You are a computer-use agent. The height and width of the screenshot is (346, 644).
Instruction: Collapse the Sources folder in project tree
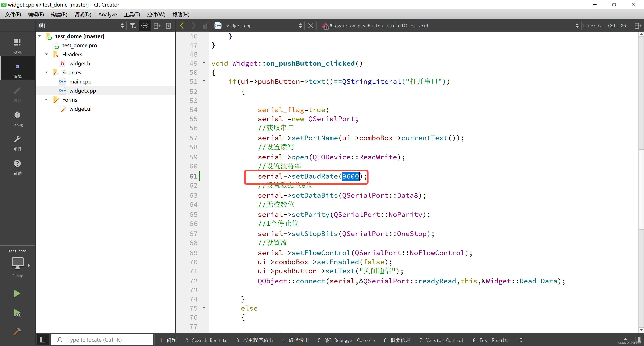click(x=46, y=72)
